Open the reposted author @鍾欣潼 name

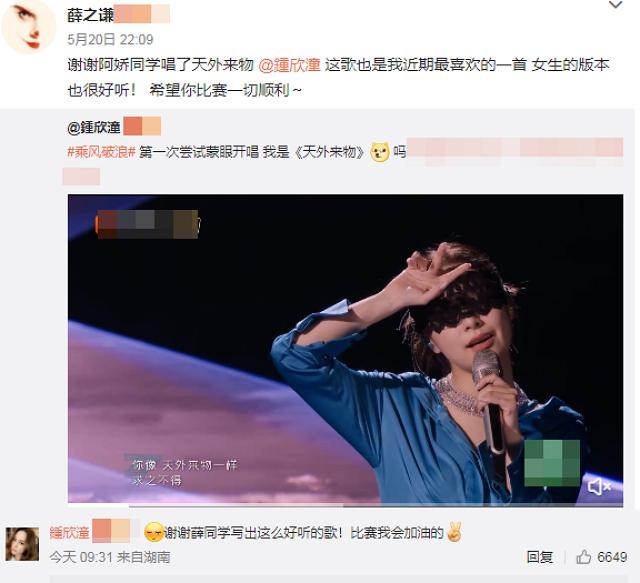tap(94, 127)
